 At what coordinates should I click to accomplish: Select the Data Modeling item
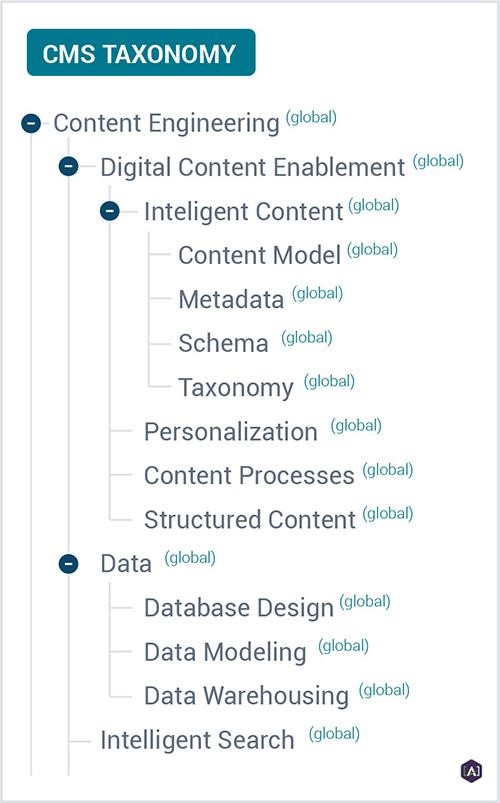tap(225, 652)
